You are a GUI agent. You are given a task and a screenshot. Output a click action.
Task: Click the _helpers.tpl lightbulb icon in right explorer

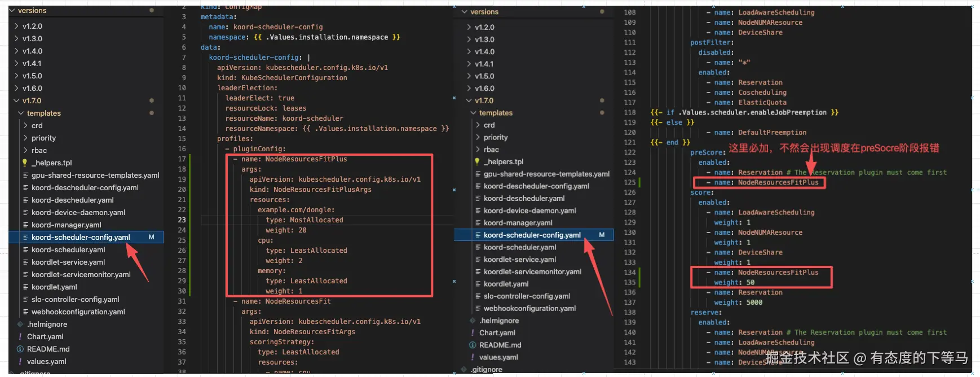(477, 161)
